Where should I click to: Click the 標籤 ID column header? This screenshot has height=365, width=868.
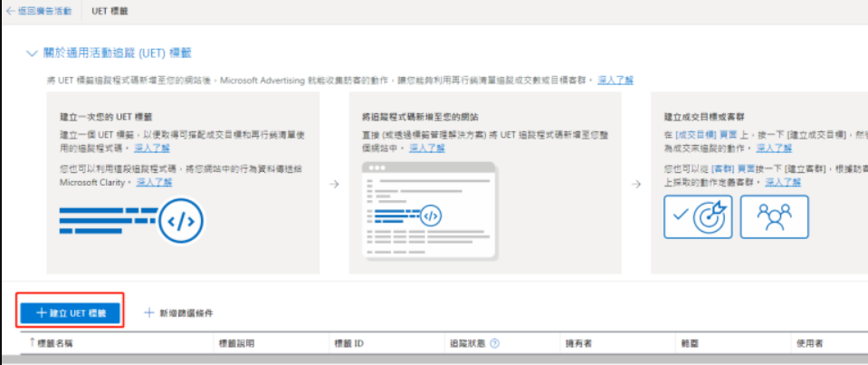[x=348, y=343]
